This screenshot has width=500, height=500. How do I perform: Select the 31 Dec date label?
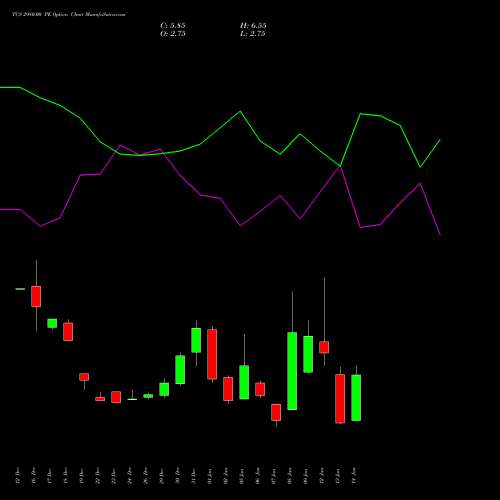(194, 475)
